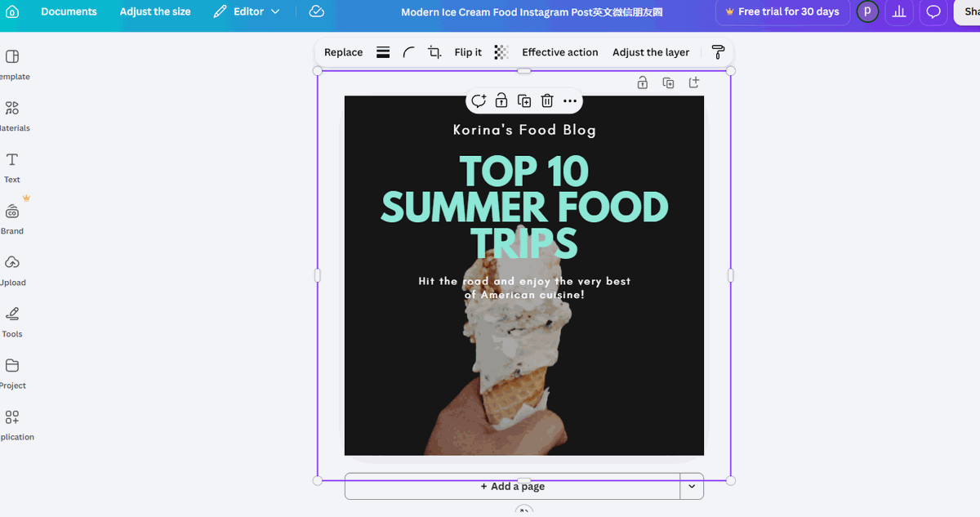Select the SUMMER FOOD headline text
The height and width of the screenshot is (517, 980).
[x=524, y=207]
